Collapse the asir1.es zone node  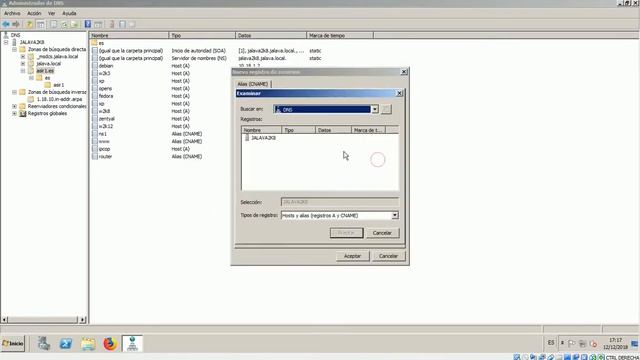[23, 71]
